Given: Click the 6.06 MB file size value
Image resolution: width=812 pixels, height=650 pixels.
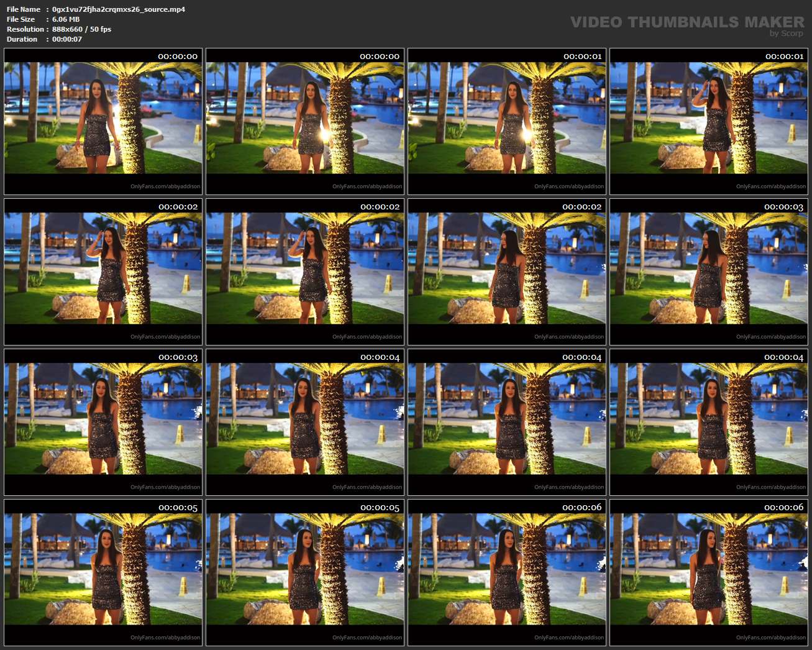Looking at the screenshot, I should 66,19.
